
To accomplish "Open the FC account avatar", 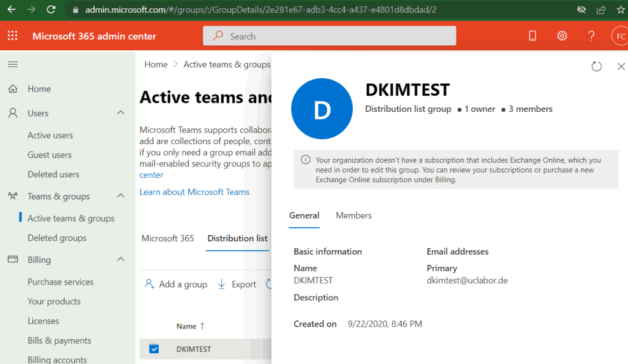I will click(620, 36).
